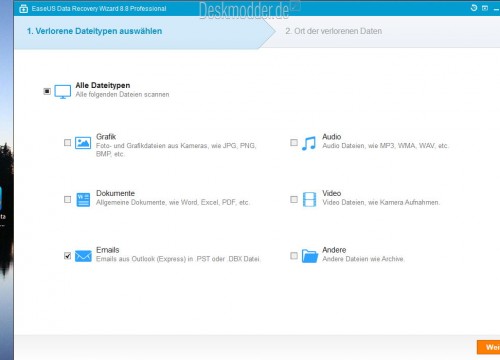500x360 pixels.
Task: Click the Alle Dateitypen label
Action: (103, 85)
